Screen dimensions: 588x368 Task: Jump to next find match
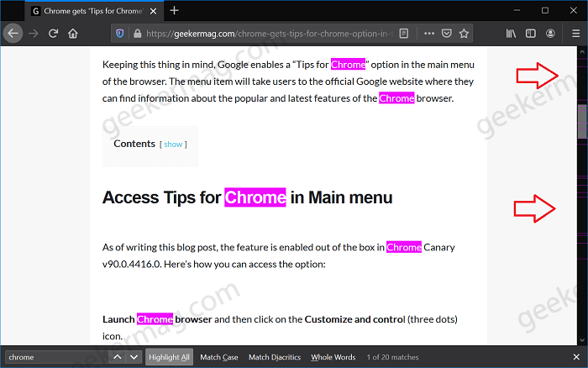(134, 357)
